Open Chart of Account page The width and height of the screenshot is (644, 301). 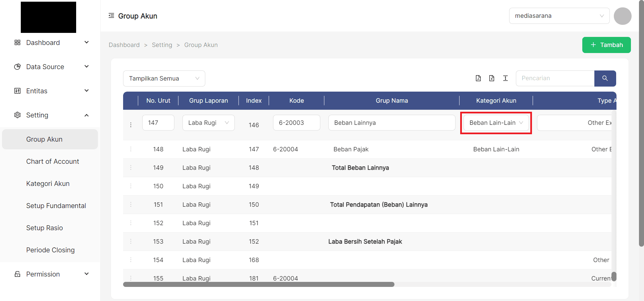pos(53,161)
